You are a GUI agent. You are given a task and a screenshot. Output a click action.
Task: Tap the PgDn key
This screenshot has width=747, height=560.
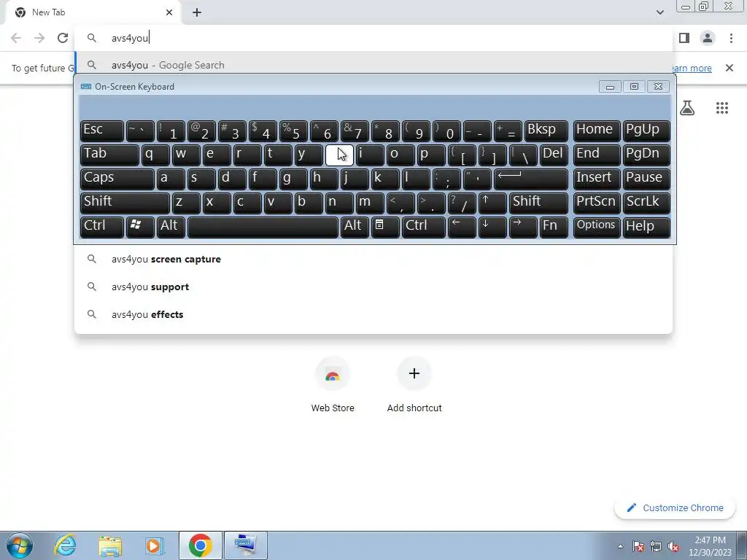[x=646, y=155]
